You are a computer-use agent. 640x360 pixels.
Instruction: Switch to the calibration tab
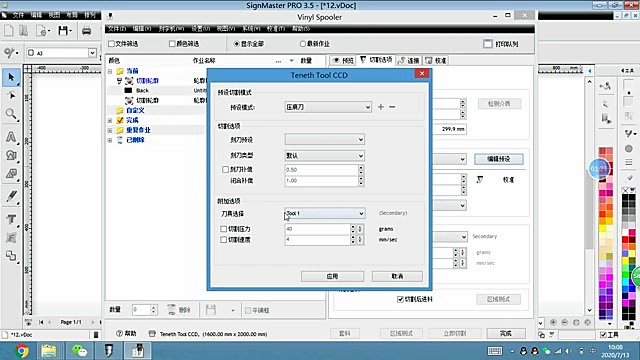(436, 60)
